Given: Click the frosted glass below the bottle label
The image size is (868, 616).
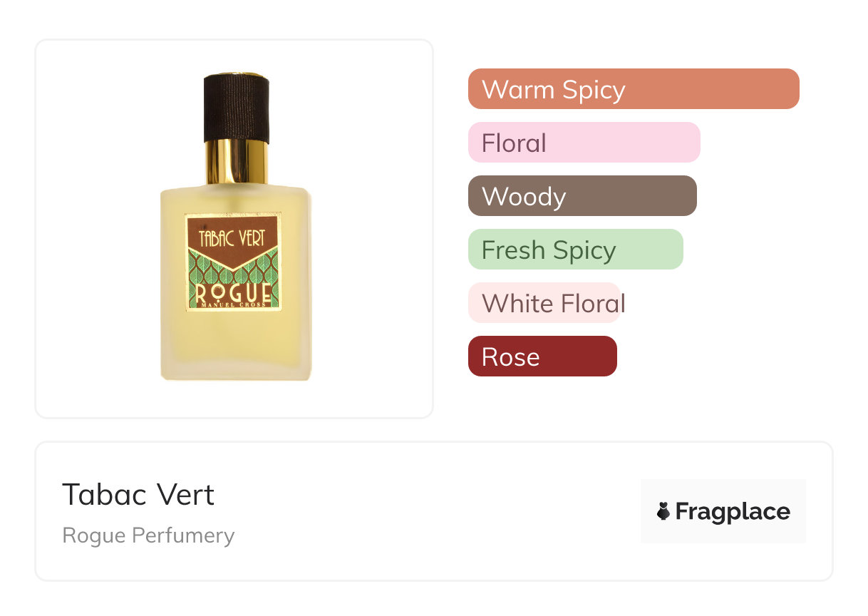Looking at the screenshot, I should (235, 346).
